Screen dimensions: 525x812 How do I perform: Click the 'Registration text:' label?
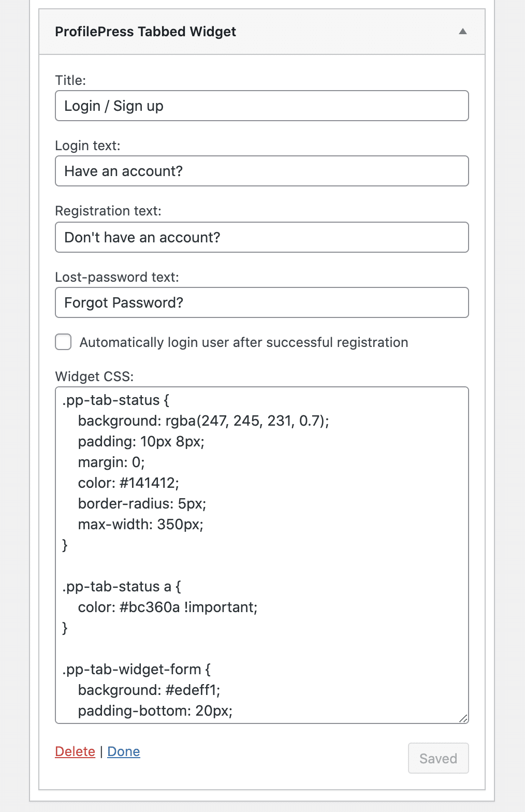[108, 211]
